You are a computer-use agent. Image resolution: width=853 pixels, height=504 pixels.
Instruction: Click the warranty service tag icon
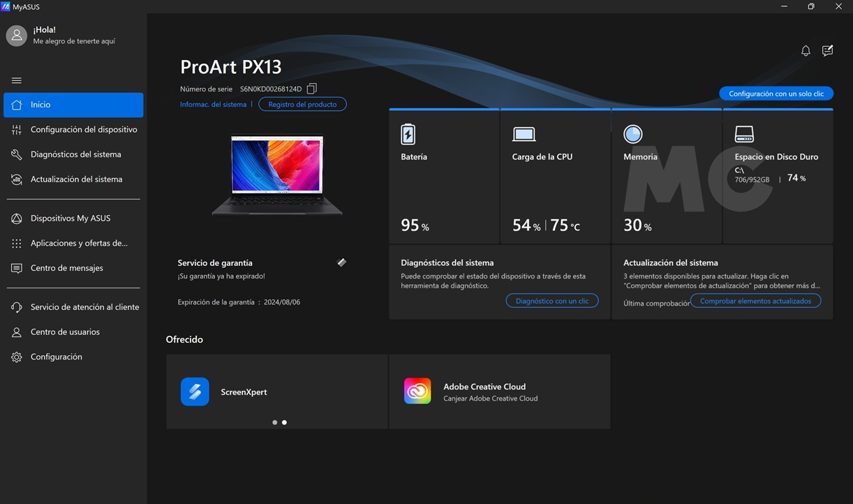[341, 262]
